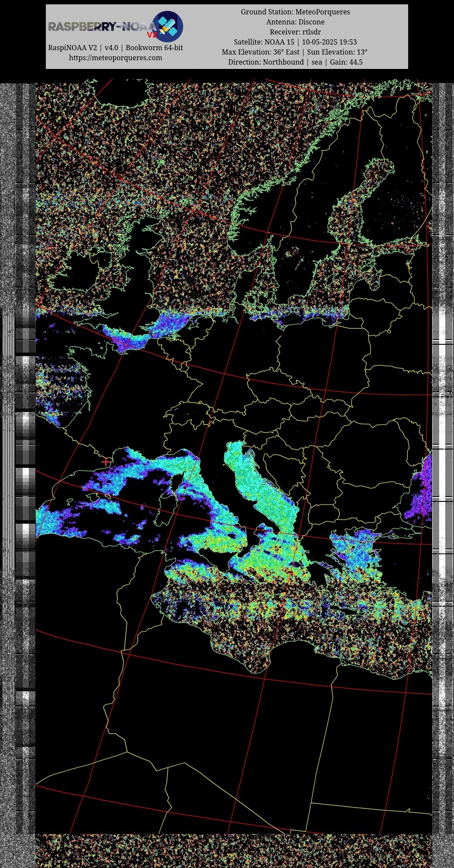Screen dimensions: 454x868
Task: Click the round satellite icon in the logo
Action: [x=168, y=27]
